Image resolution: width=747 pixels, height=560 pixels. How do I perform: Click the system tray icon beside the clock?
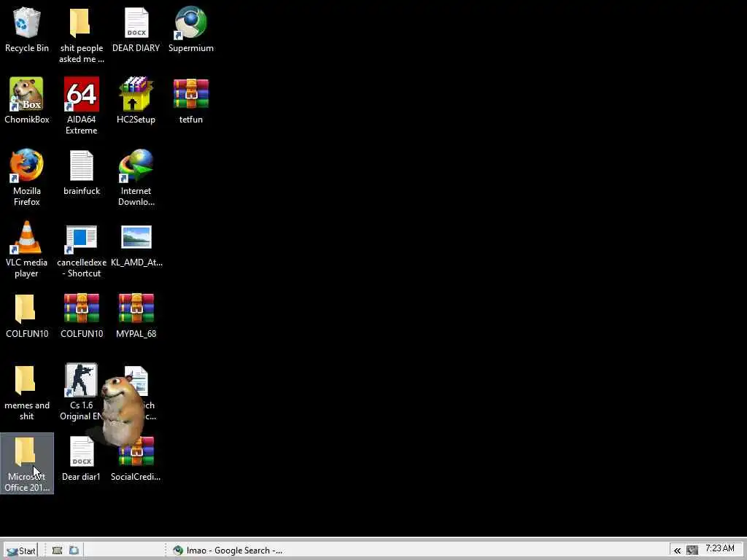tap(692, 551)
